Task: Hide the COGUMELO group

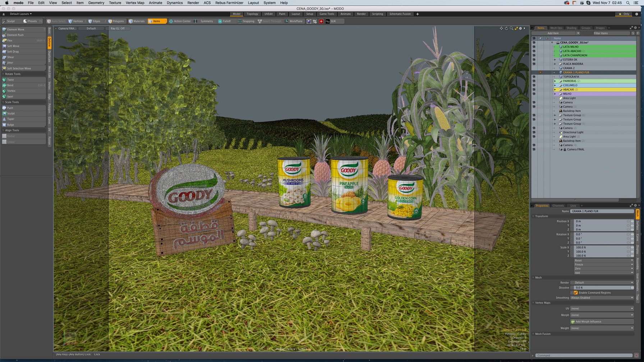Action: [x=534, y=85]
